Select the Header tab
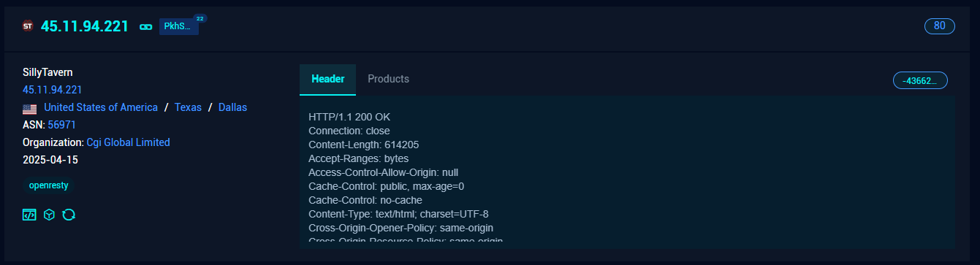This screenshot has width=980, height=265. click(x=328, y=79)
